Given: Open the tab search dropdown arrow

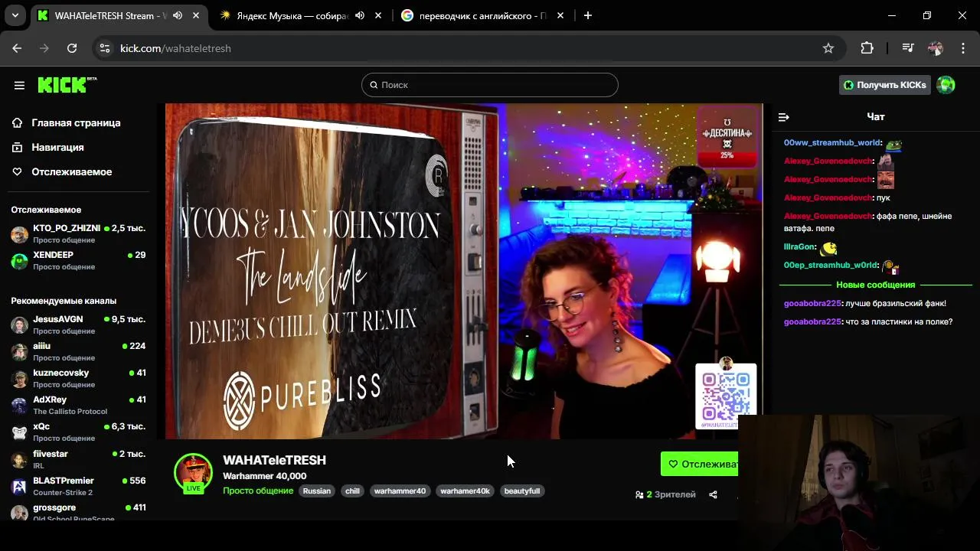Looking at the screenshot, I should [15, 15].
